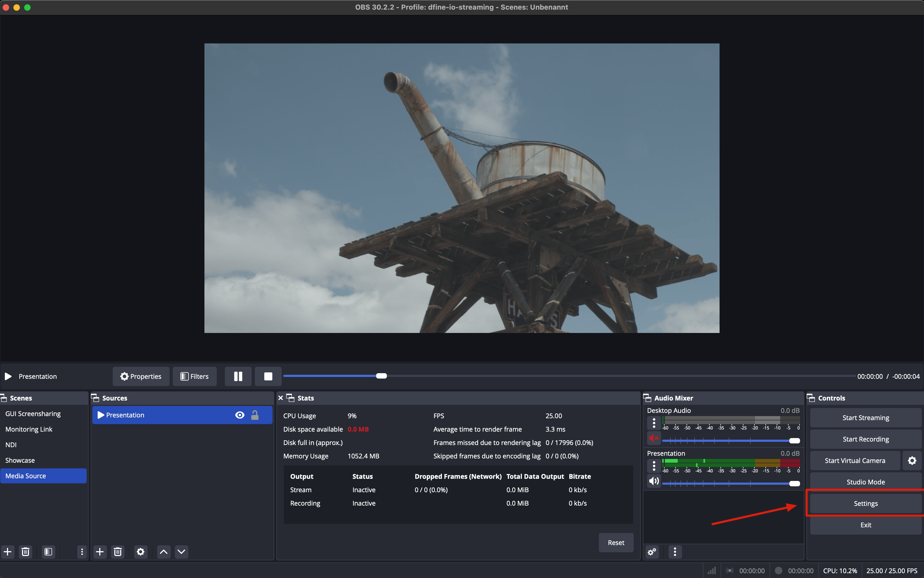Pause the Presentation media playback
The width and height of the screenshot is (924, 578).
[x=238, y=377]
